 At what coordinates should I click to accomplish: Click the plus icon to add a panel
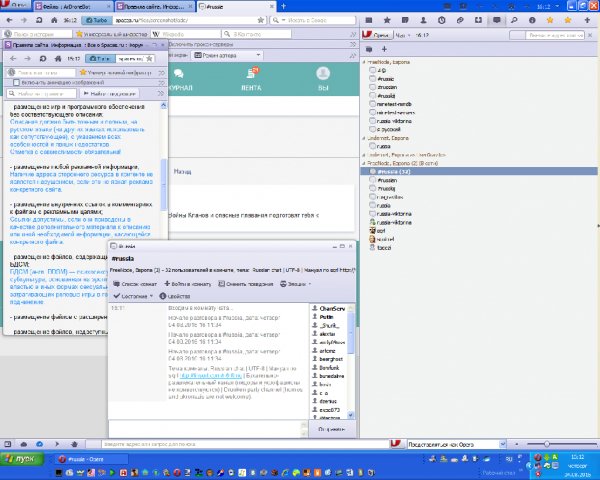587,20
